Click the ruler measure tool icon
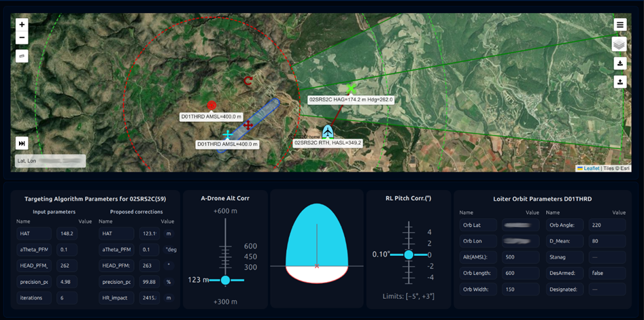Image resolution: width=644 pixels, height=320 pixels. [22, 57]
